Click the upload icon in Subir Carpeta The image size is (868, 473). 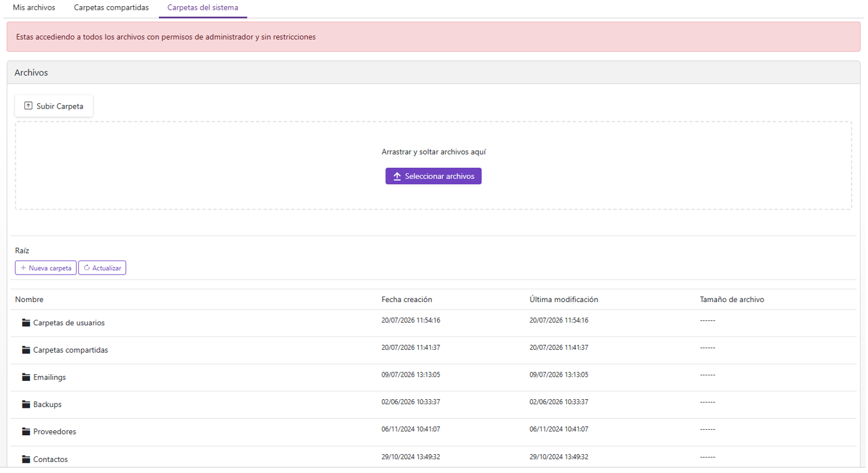click(28, 106)
